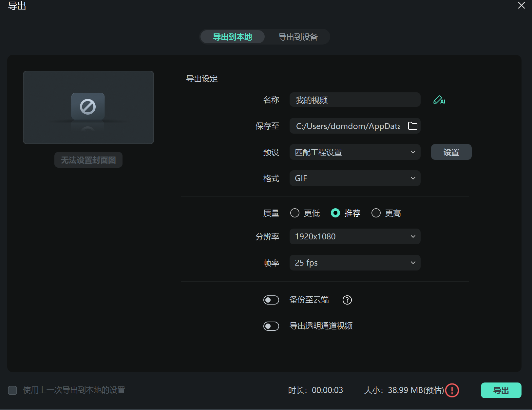Click the 无法设置封面图 button

coord(88,160)
